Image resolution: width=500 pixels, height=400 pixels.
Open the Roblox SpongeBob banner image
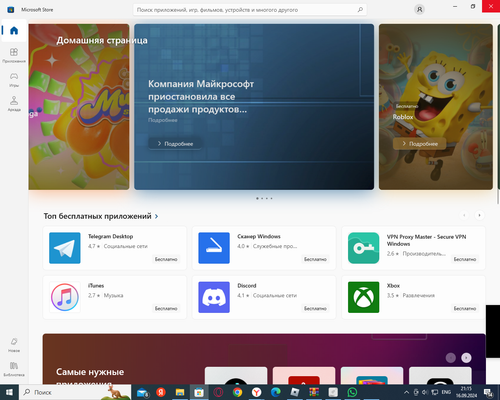[x=436, y=107]
